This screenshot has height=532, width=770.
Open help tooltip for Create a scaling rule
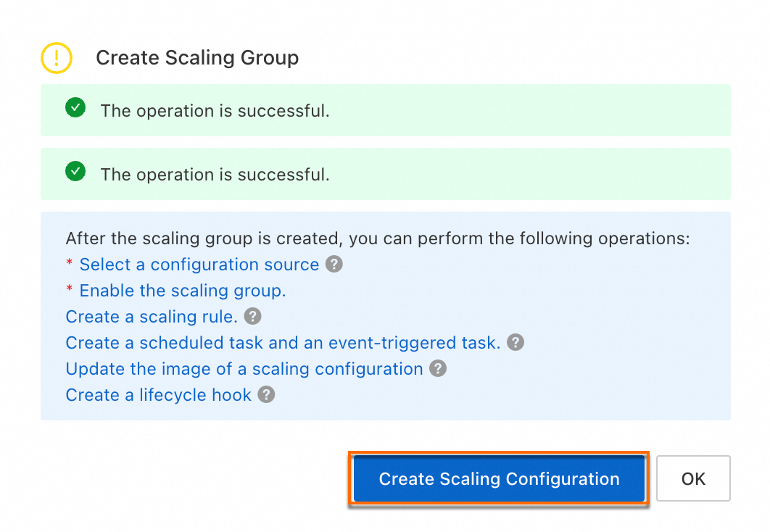(x=252, y=317)
